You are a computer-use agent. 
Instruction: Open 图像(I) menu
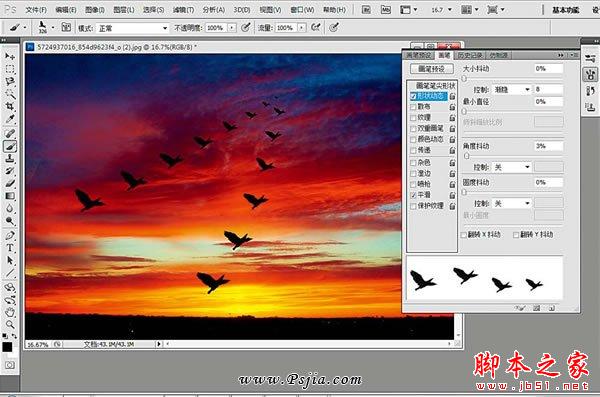(95, 10)
